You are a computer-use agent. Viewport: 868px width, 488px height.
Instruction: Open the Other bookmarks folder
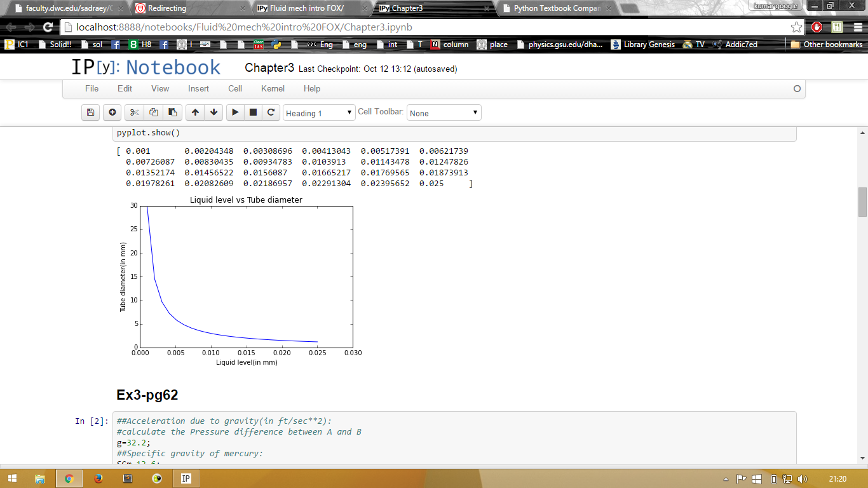(x=826, y=44)
